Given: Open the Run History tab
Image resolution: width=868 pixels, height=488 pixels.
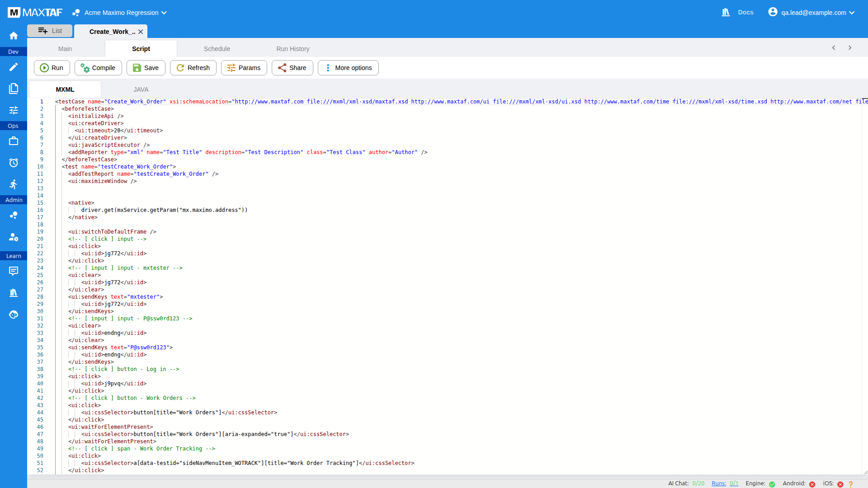Looking at the screenshot, I should [x=293, y=49].
